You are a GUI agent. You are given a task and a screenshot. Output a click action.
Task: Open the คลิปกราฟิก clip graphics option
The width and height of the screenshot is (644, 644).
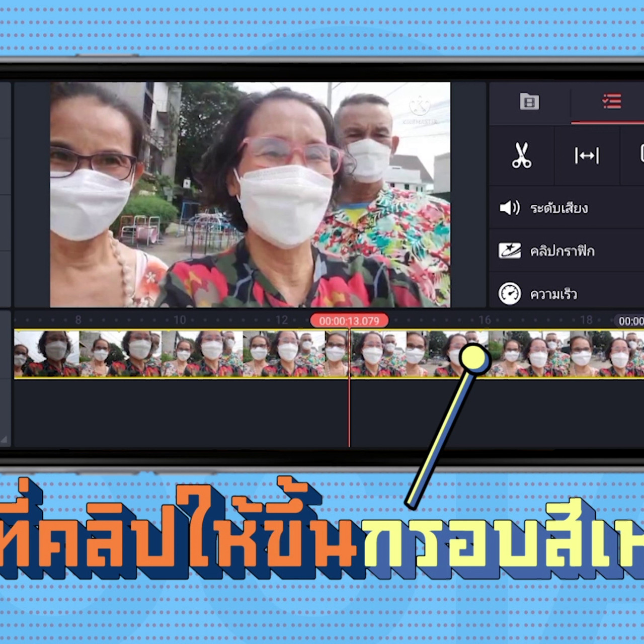pyautogui.click(x=567, y=251)
